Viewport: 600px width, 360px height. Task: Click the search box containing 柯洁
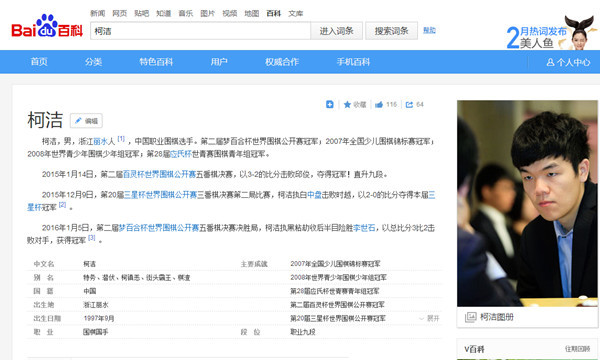(x=200, y=31)
